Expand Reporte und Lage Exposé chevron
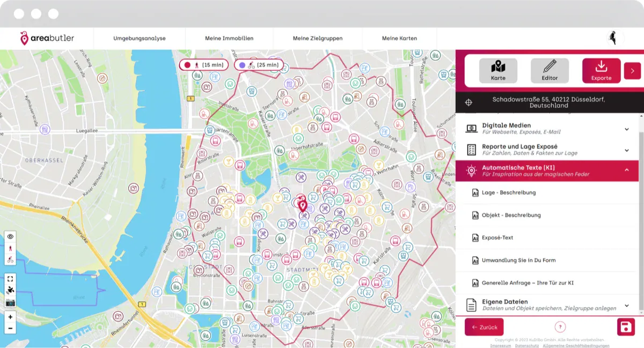The image size is (644, 348). click(x=626, y=150)
